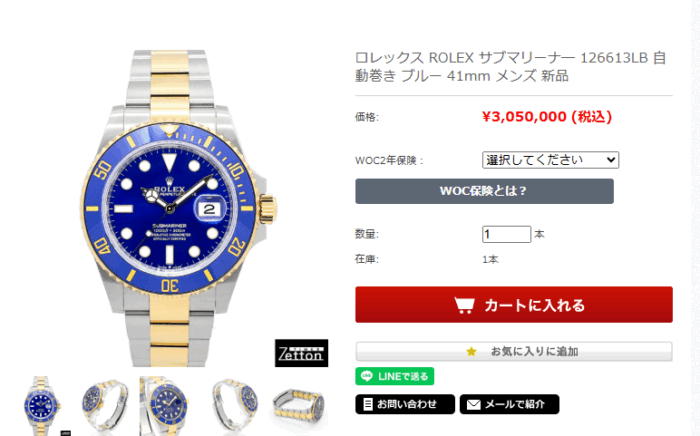This screenshot has width=700, height=436.
Task: Click the green LINE logo icon
Action: coord(367,376)
